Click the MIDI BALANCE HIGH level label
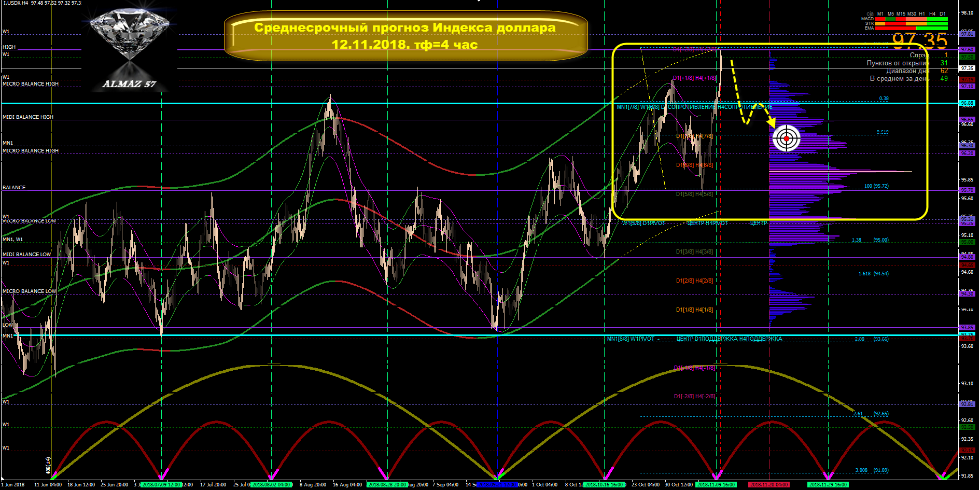Viewport: 980px width, 490px height. [x=28, y=117]
